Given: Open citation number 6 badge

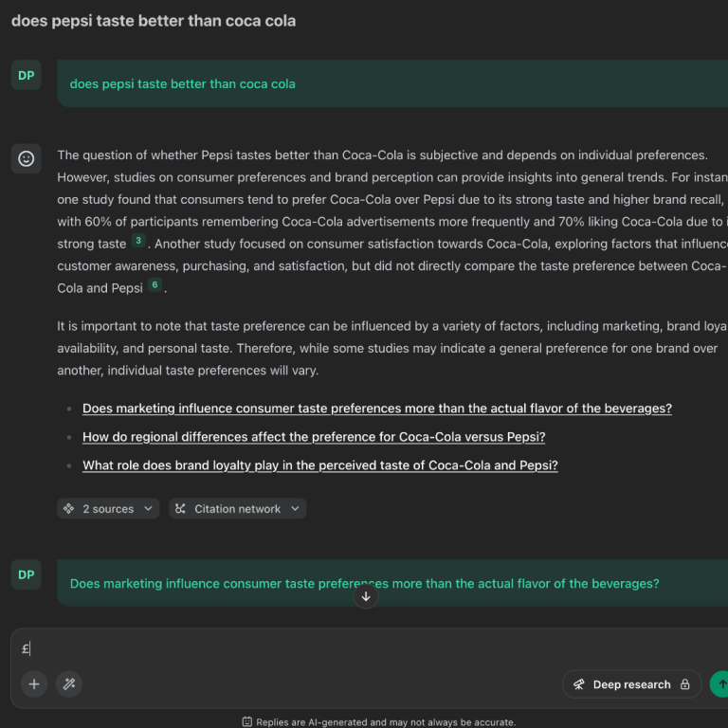Looking at the screenshot, I should click(x=155, y=285).
